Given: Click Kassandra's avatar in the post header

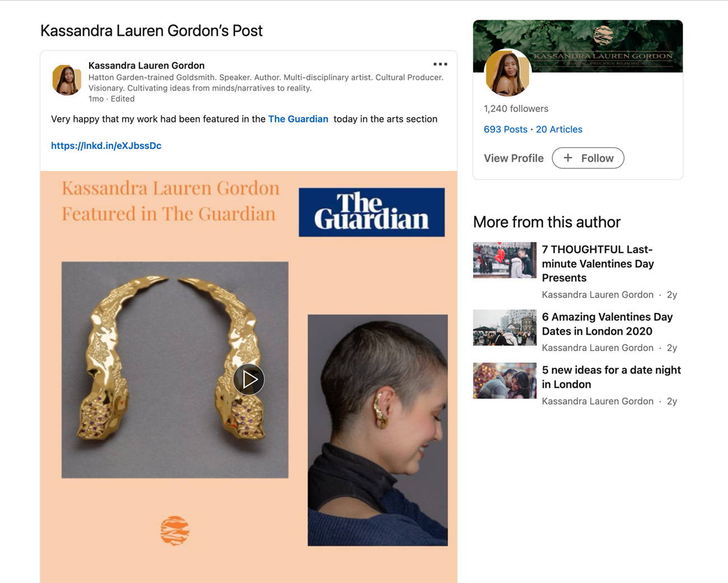Looking at the screenshot, I should 67,80.
